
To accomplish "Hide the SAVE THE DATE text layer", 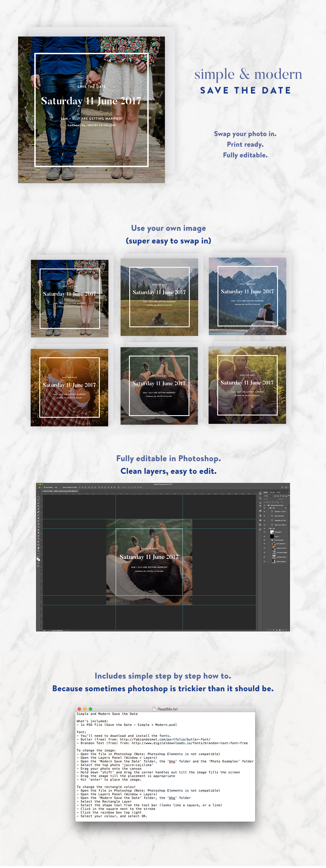I will [x=264, y=516].
